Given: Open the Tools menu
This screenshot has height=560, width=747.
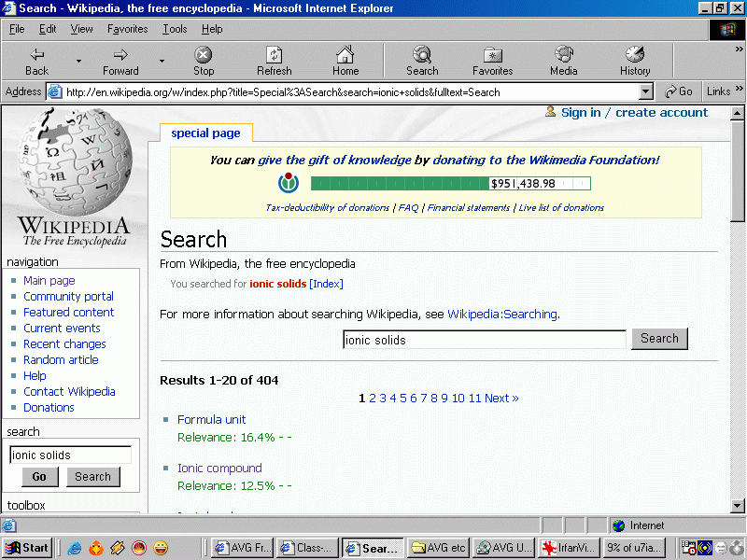Looking at the screenshot, I should click(x=175, y=29).
